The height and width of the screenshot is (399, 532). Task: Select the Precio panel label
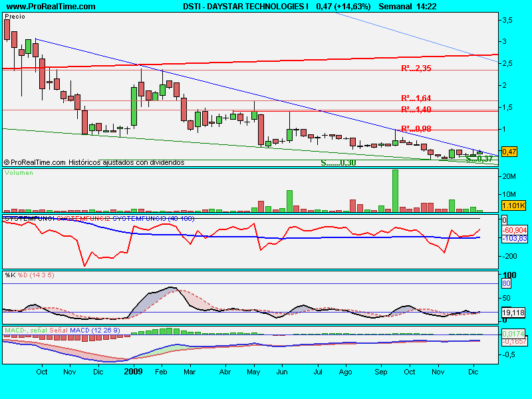point(15,17)
